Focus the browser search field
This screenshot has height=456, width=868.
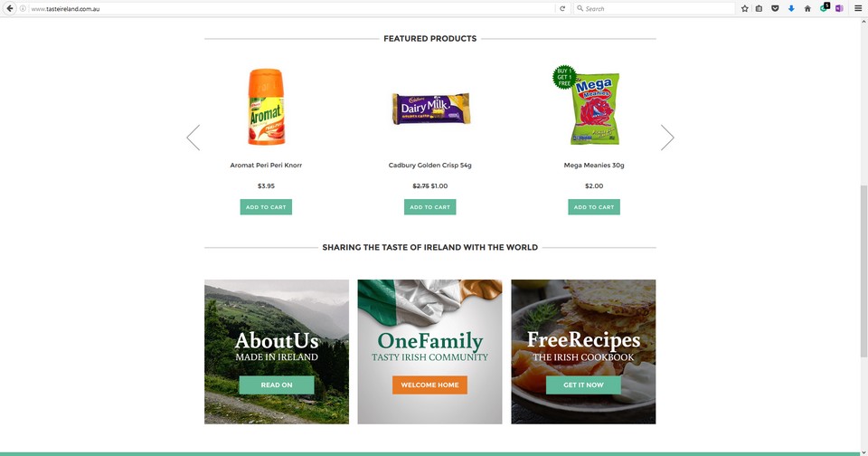pyautogui.click(x=654, y=8)
